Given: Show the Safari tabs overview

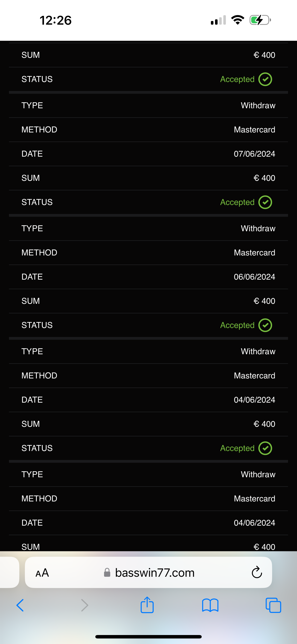Looking at the screenshot, I should click(x=273, y=605).
